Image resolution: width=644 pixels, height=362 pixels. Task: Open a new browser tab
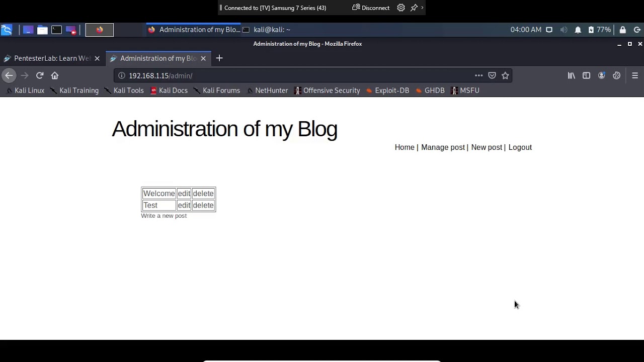(x=219, y=58)
